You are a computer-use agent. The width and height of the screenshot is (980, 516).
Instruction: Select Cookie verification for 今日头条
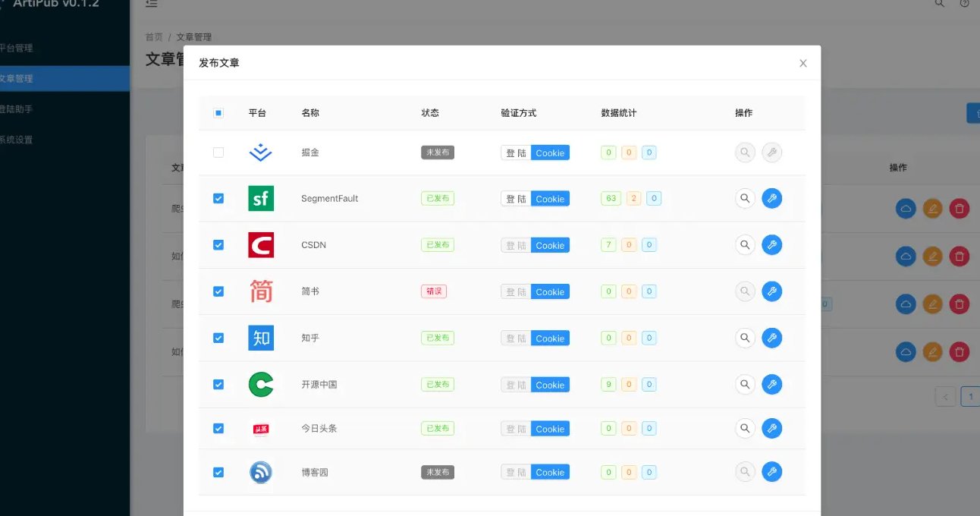[550, 429]
